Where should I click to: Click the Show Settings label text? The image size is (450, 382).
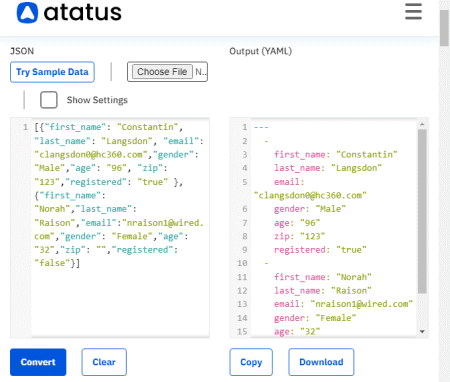pos(97,100)
